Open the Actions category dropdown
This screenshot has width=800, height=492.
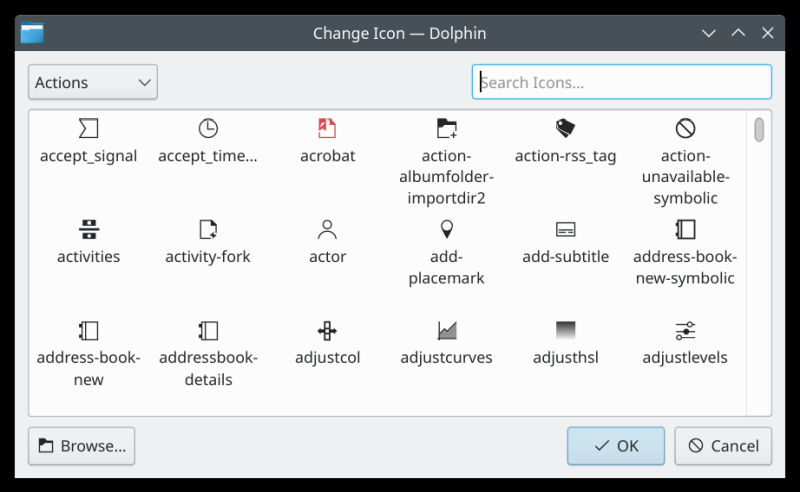93,83
